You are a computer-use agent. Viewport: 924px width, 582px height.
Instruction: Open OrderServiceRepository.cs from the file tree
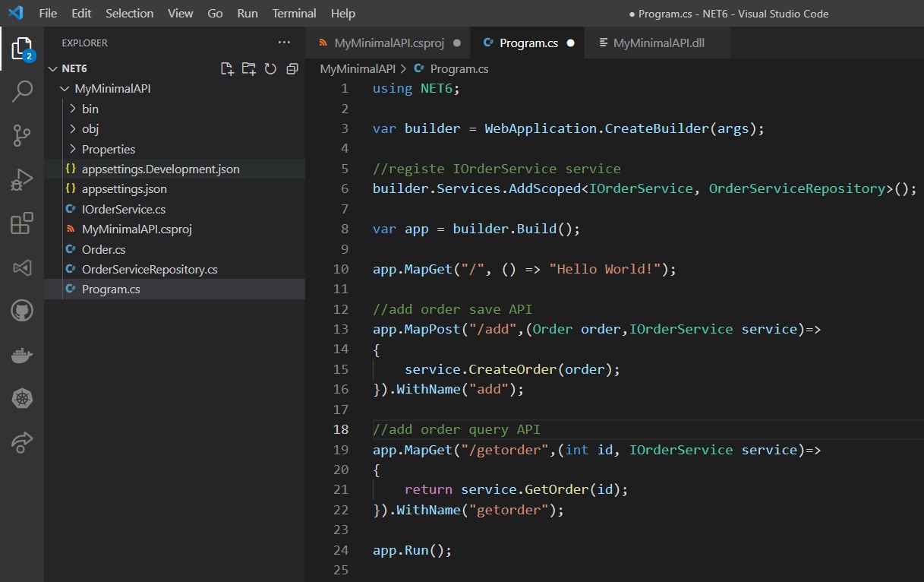[150, 269]
